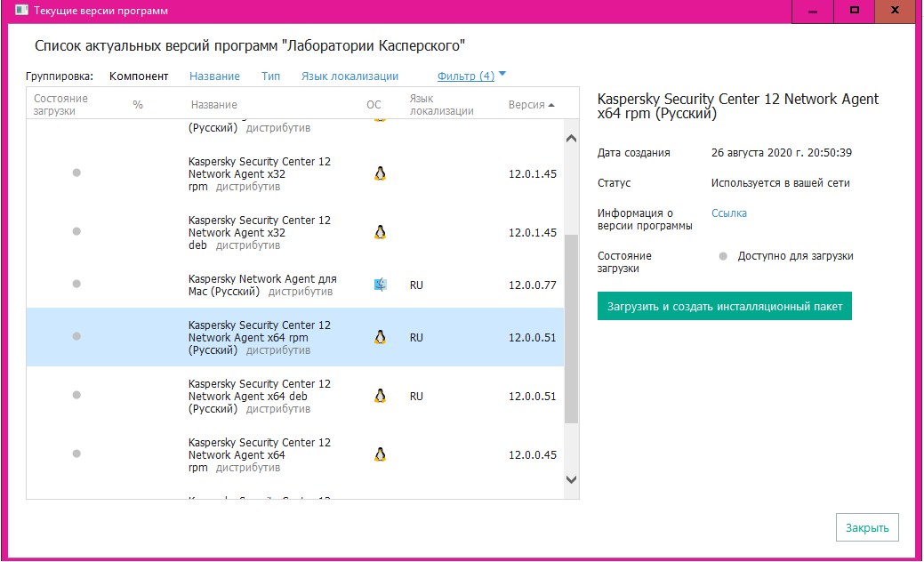Click the status dot in the selected x64 rpm row

76,336
